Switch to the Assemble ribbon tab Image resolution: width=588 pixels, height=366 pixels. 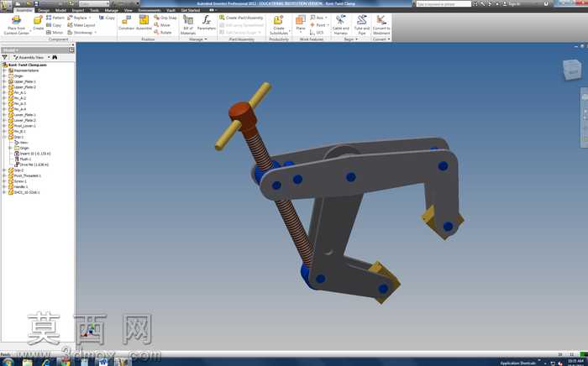(x=24, y=10)
